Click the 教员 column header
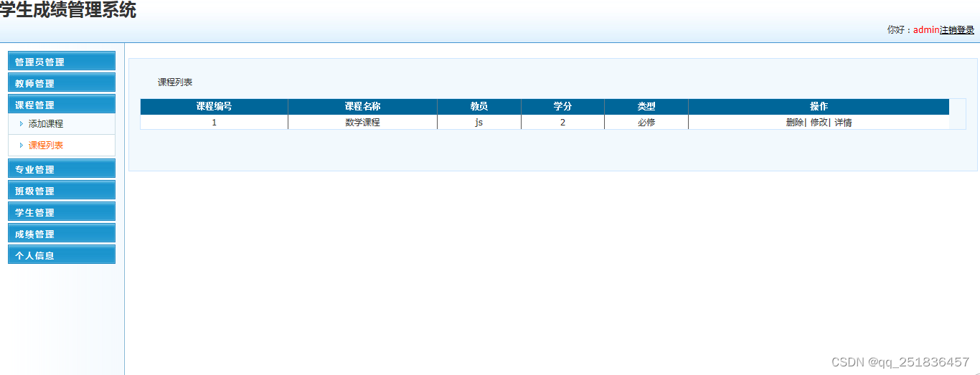This screenshot has width=980, height=375. pyautogui.click(x=479, y=106)
